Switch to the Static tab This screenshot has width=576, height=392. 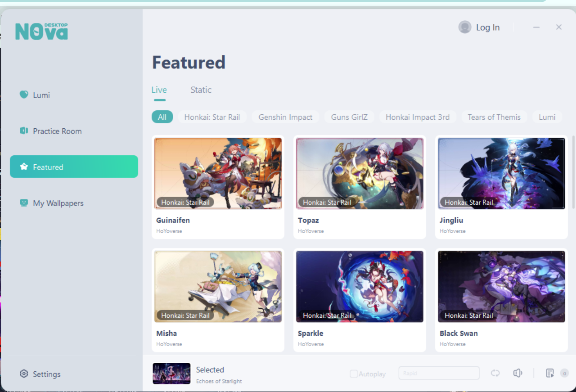click(201, 90)
